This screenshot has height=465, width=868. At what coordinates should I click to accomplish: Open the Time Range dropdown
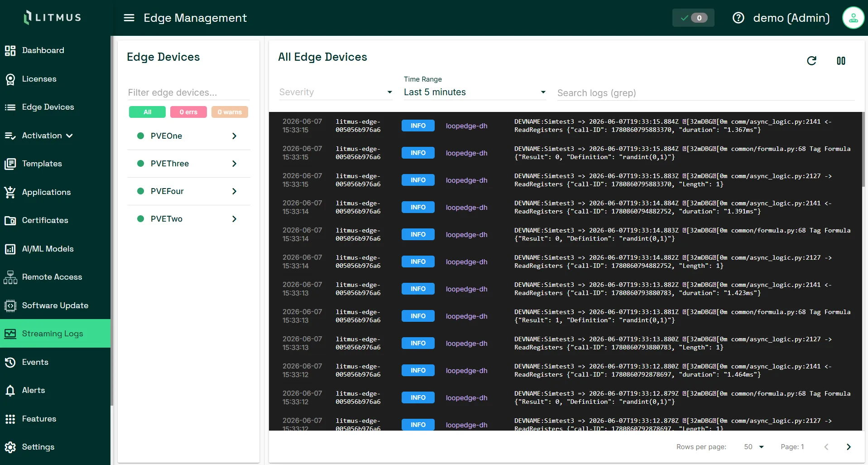pyautogui.click(x=475, y=92)
